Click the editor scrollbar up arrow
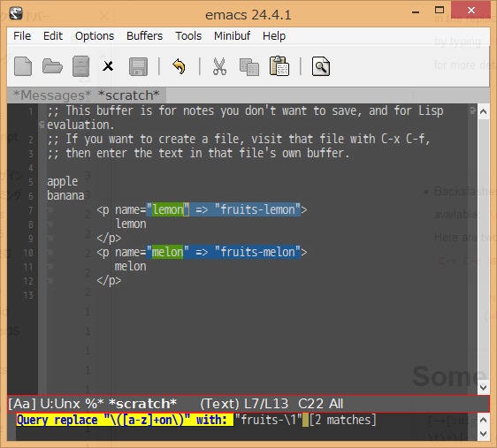Viewport: 497px width, 448px height. click(x=484, y=111)
